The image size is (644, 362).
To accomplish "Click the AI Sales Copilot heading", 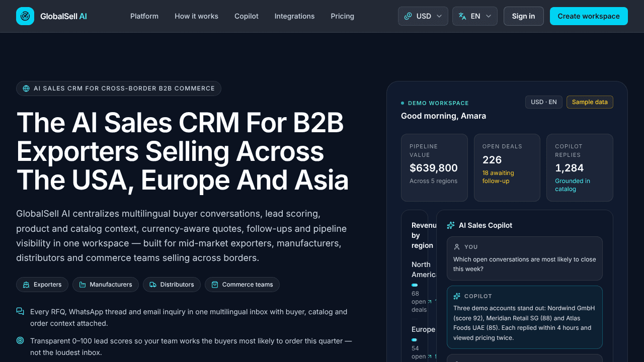I will [486, 225].
